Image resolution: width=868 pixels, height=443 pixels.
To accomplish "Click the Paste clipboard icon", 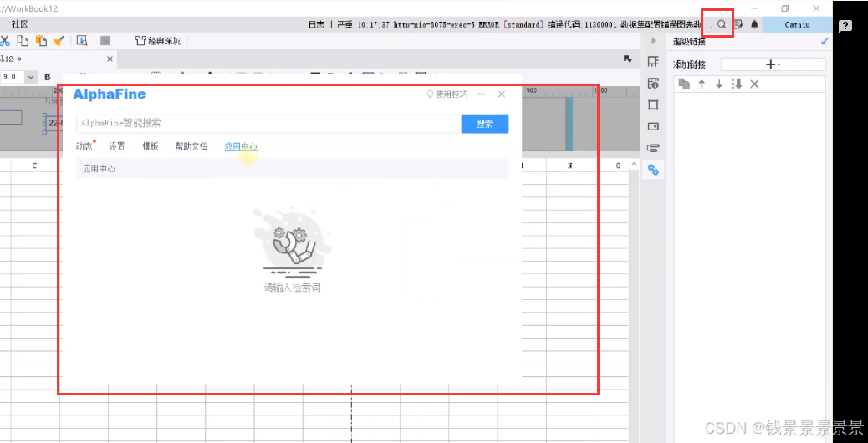I will [x=41, y=40].
